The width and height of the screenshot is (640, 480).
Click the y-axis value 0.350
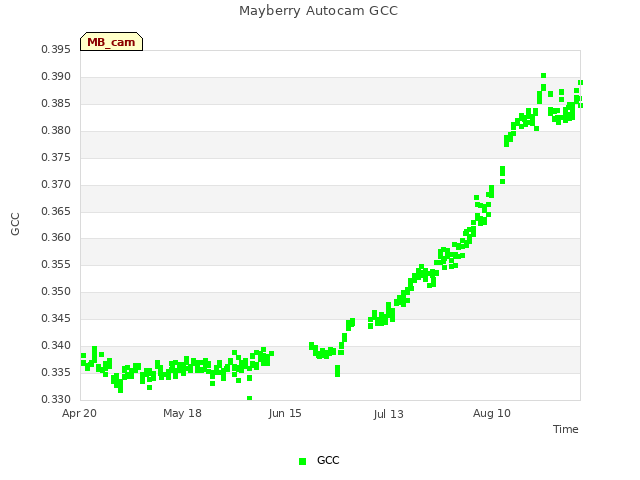(56, 291)
